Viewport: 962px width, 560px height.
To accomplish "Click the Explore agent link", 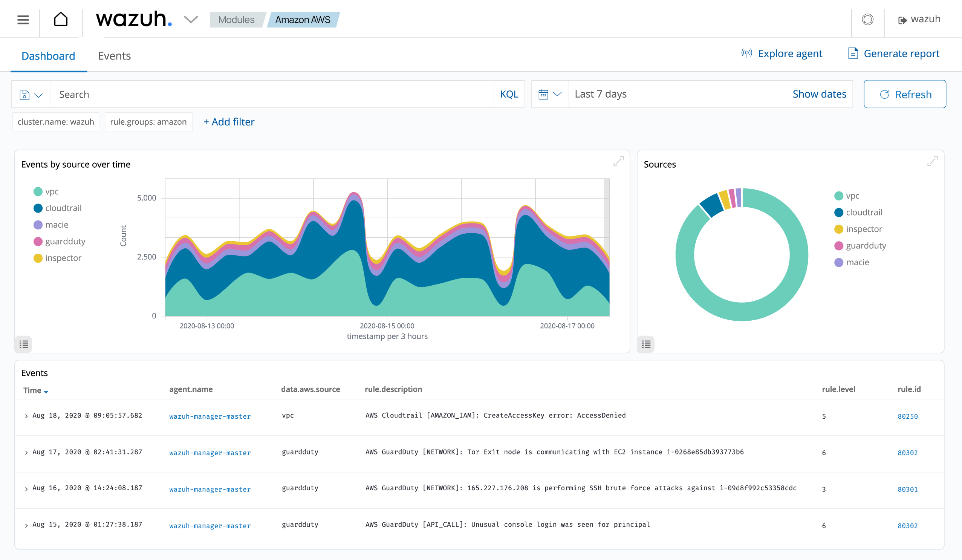I will coord(782,54).
